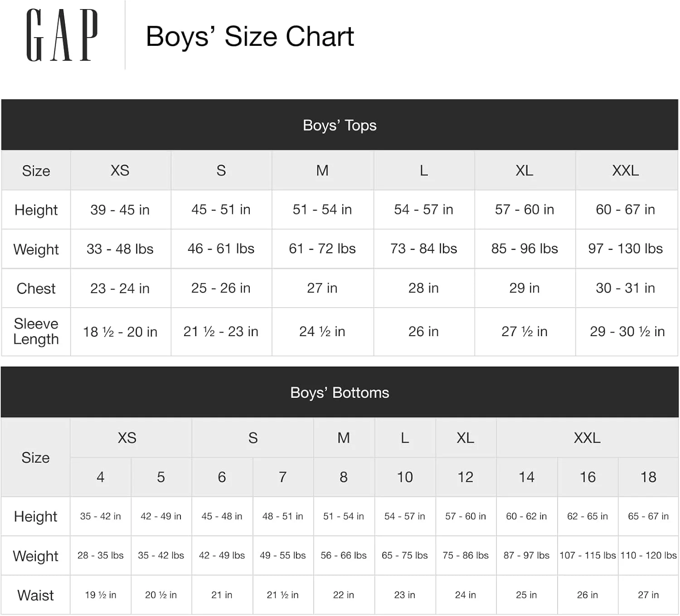Viewport: 680px width, 616px height.
Task: Click the Sleeve Length row label
Action: pos(36,332)
